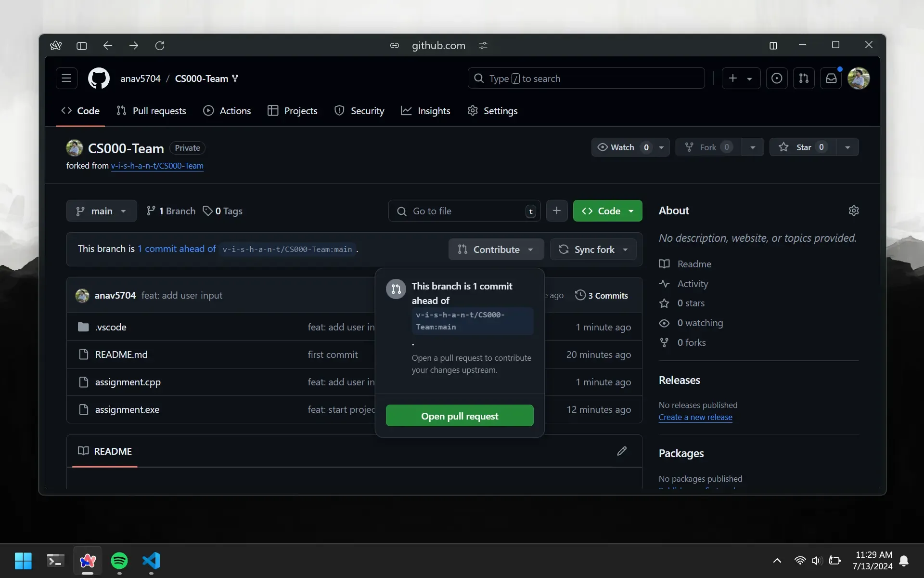The width and height of the screenshot is (924, 578).
Task: Expand Watch notification options dropdown
Action: (661, 147)
